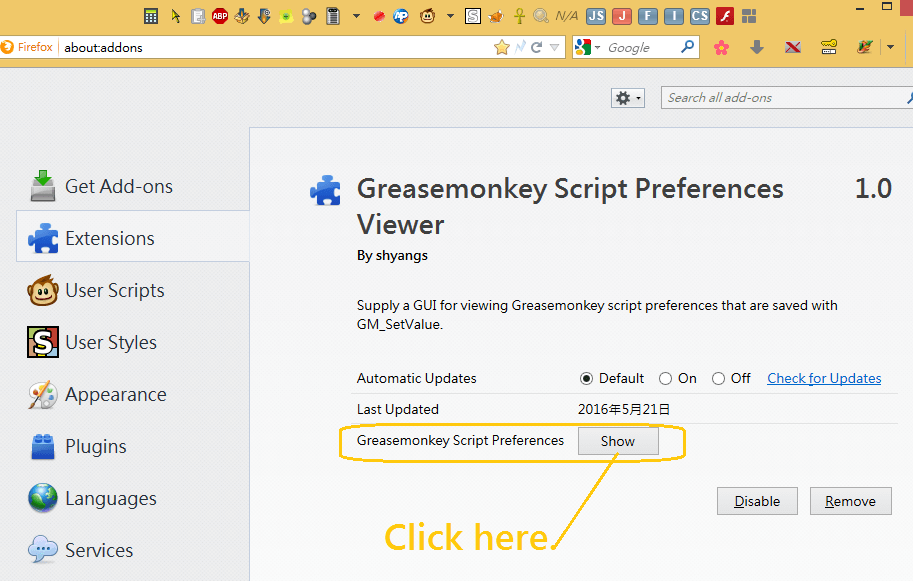
Task: Open Downloads with the gray arrow icon
Action: [x=757, y=47]
